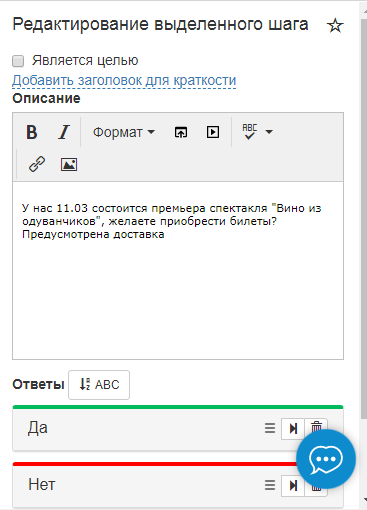Insert a hyperlink with the chain icon
The width and height of the screenshot is (367, 510).
pos(37,164)
